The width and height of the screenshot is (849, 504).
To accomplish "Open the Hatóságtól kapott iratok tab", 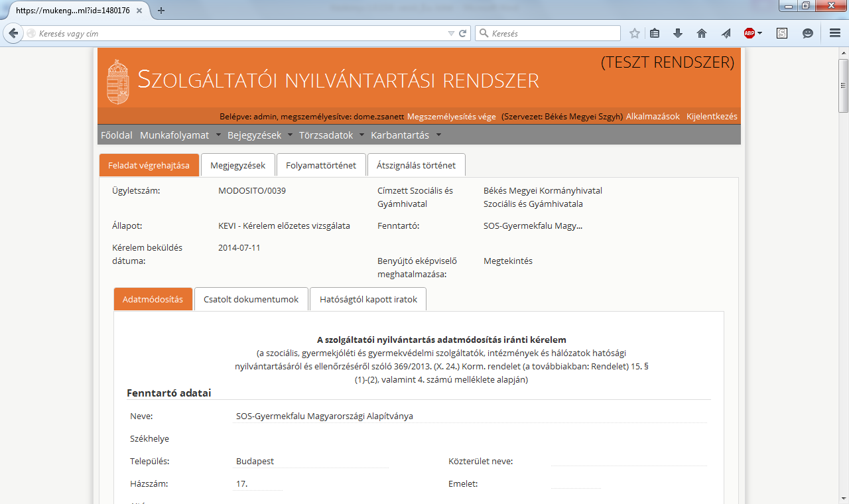I will 368,299.
